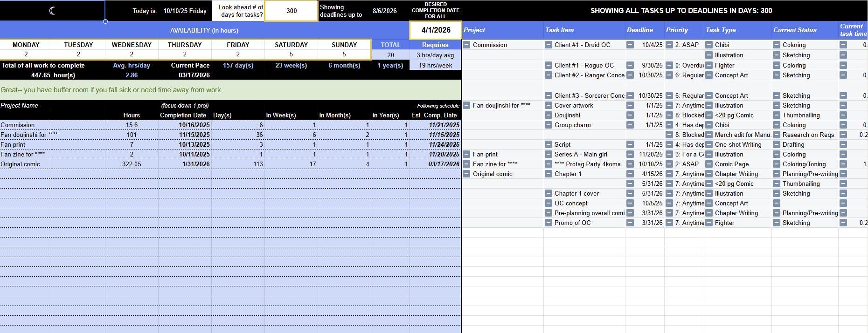Select the 03/17/2026 estimated completion cell
Image resolution: width=868 pixels, height=333 pixels.
click(435, 164)
